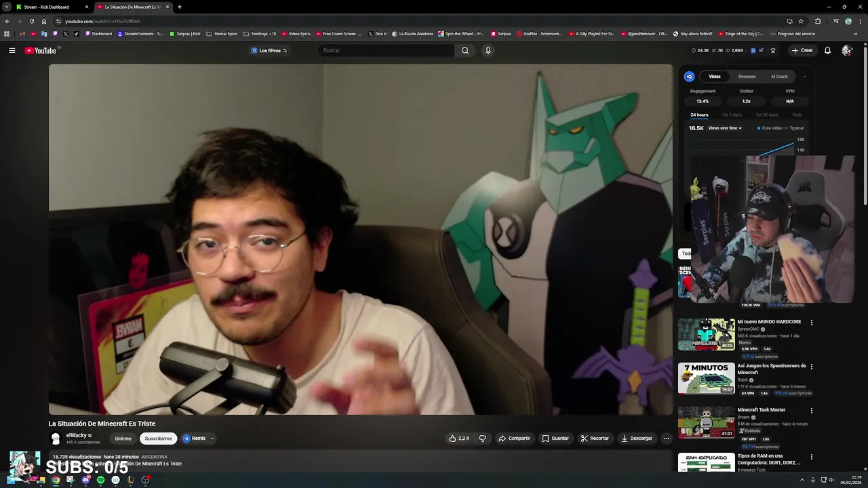The height and width of the screenshot is (488, 868).
Task: Open the Free Green Screen bookmark
Action: coord(338,33)
